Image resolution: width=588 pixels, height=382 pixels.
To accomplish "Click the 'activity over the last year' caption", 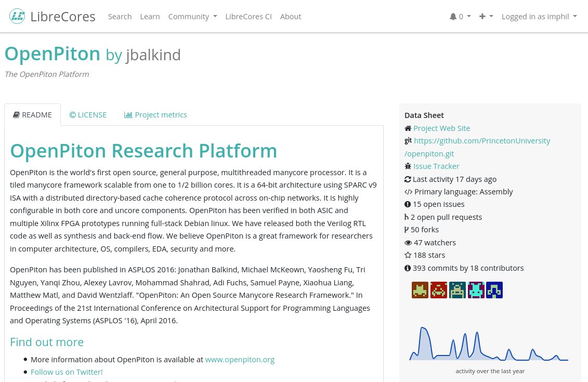I will [x=490, y=371].
